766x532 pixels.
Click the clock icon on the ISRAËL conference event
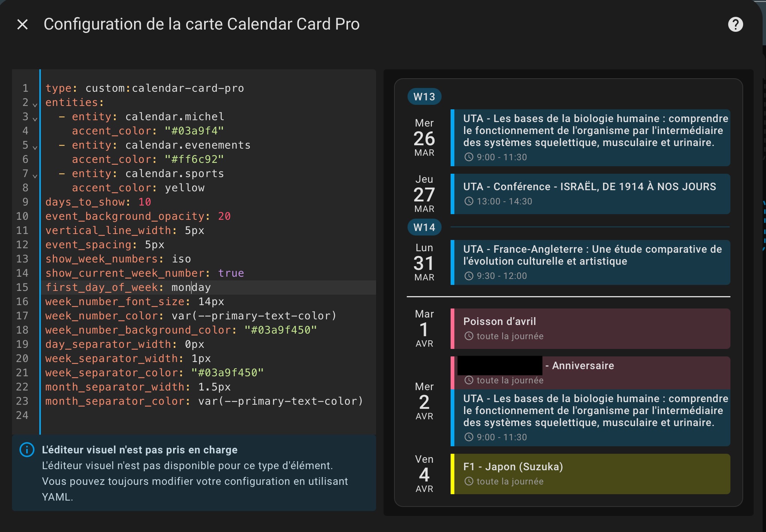point(469,201)
